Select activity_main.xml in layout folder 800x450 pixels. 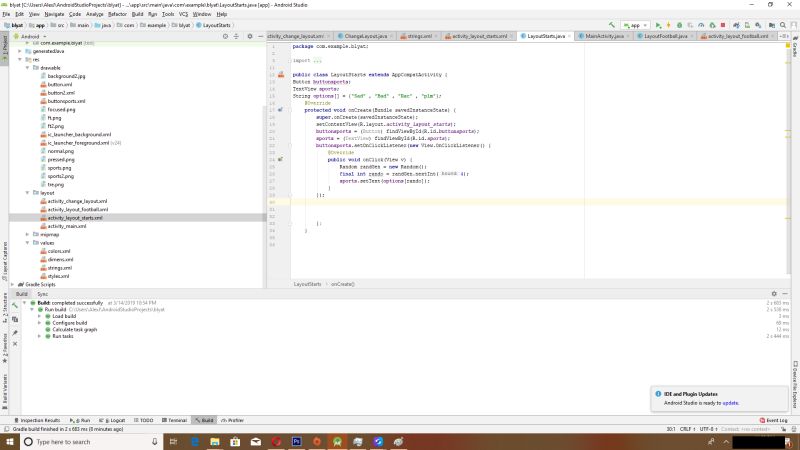click(67, 226)
